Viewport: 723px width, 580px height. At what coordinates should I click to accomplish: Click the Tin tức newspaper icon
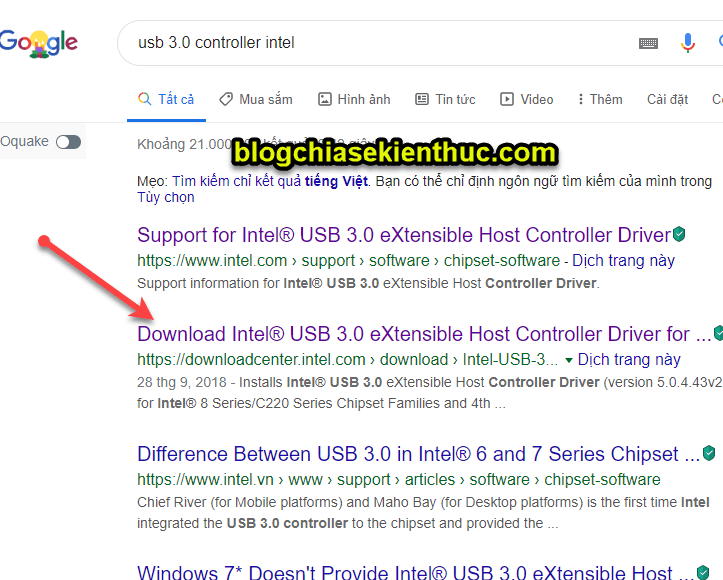tap(422, 99)
